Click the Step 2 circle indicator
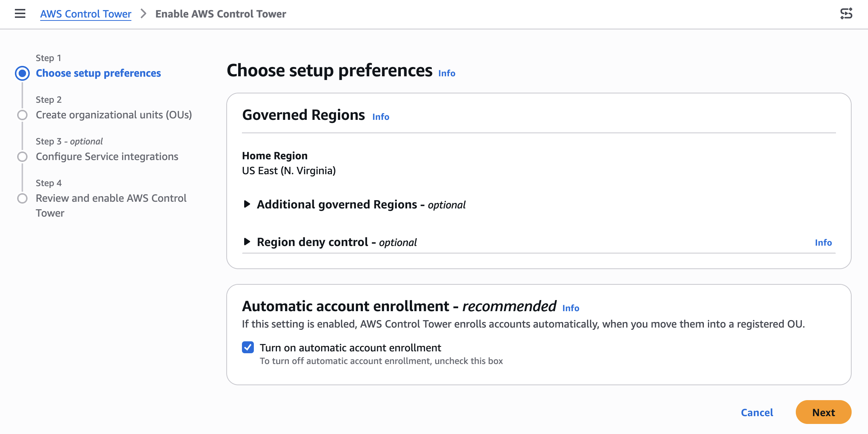This screenshot has width=868, height=434. click(22, 115)
